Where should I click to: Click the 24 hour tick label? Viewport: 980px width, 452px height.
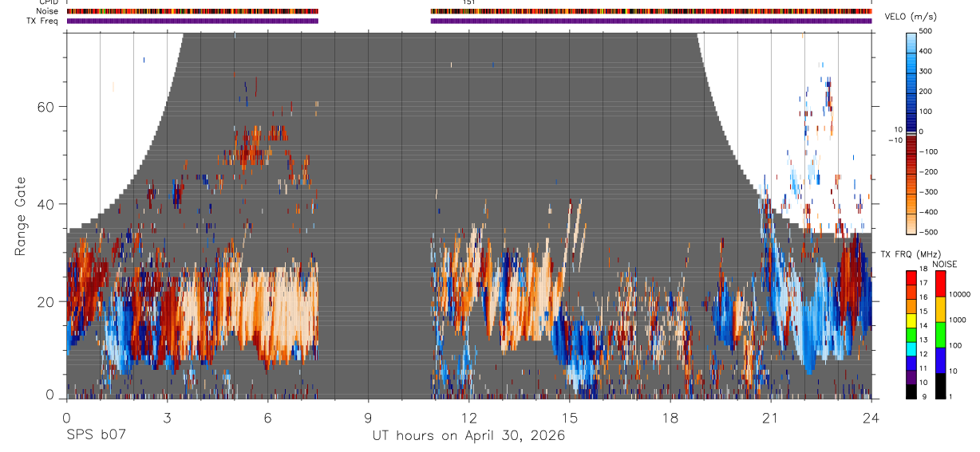point(871,418)
